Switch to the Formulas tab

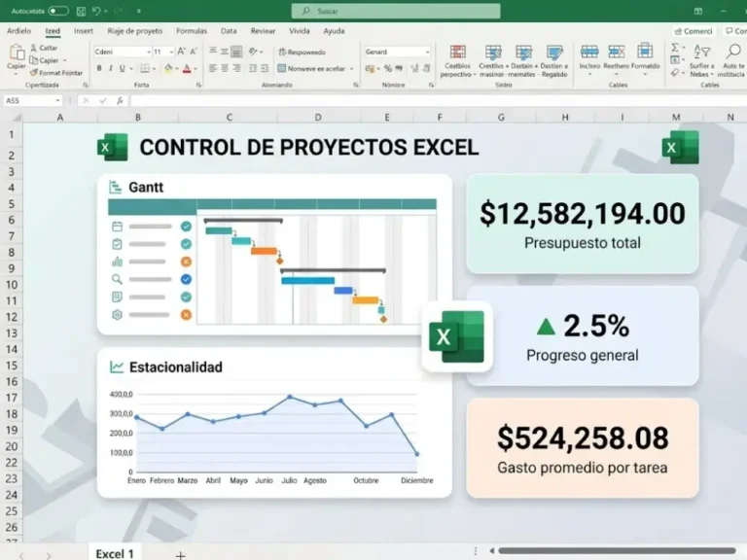(192, 31)
